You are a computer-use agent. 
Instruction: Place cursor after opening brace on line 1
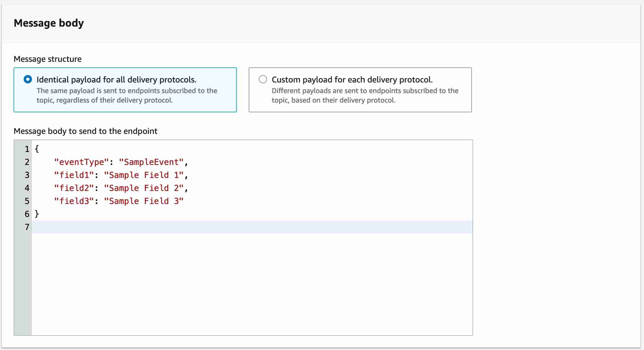(39, 149)
